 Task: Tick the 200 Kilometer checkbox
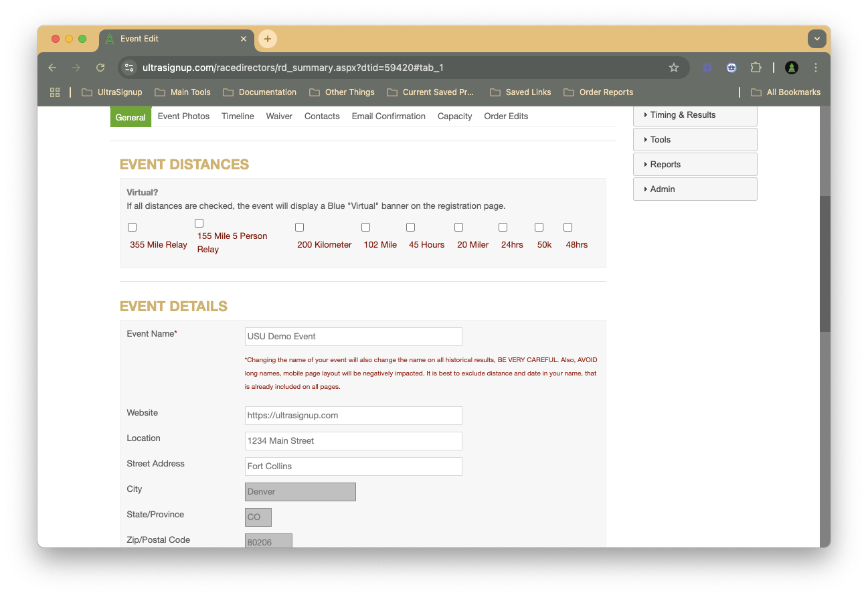(x=299, y=228)
